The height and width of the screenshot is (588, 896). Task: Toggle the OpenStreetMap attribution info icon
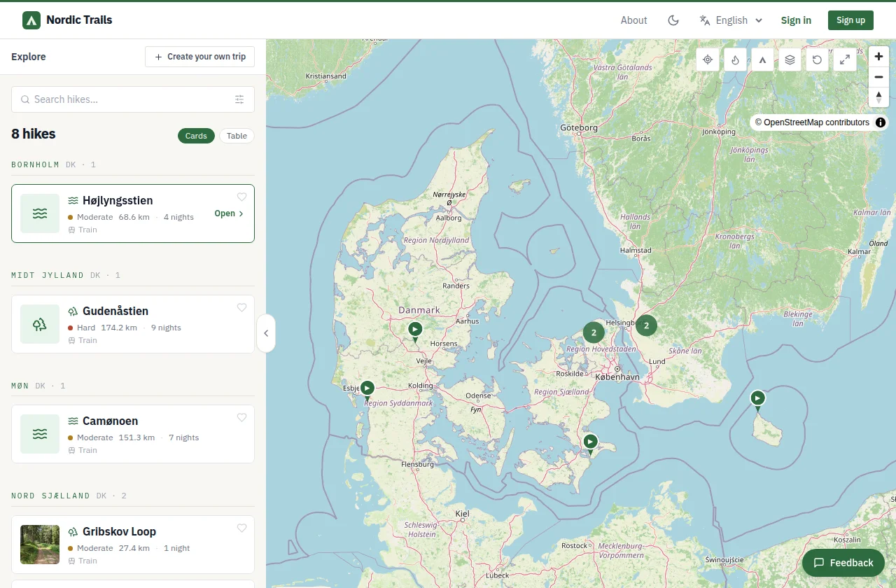tap(881, 122)
